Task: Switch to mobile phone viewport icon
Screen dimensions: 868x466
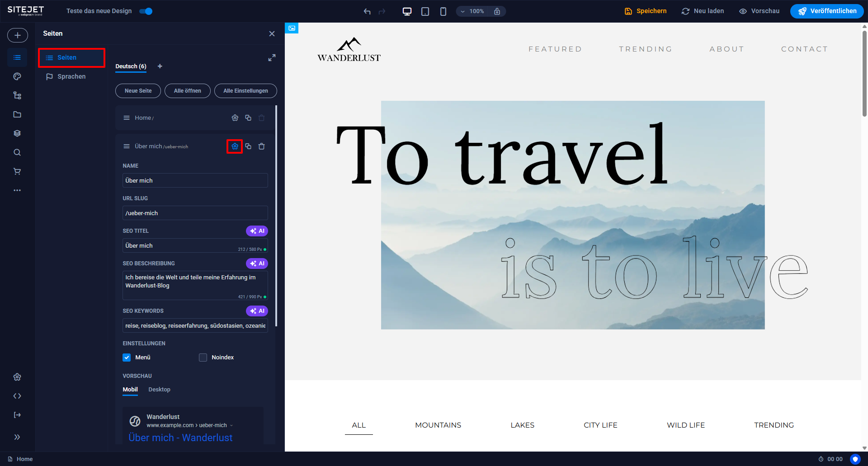Action: click(443, 11)
